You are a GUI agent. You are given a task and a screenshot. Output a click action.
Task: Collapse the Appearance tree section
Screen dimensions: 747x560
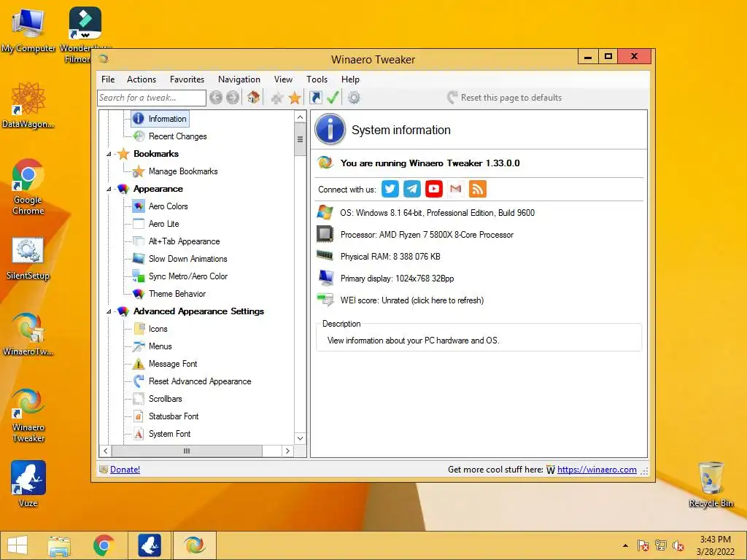pyautogui.click(x=109, y=189)
